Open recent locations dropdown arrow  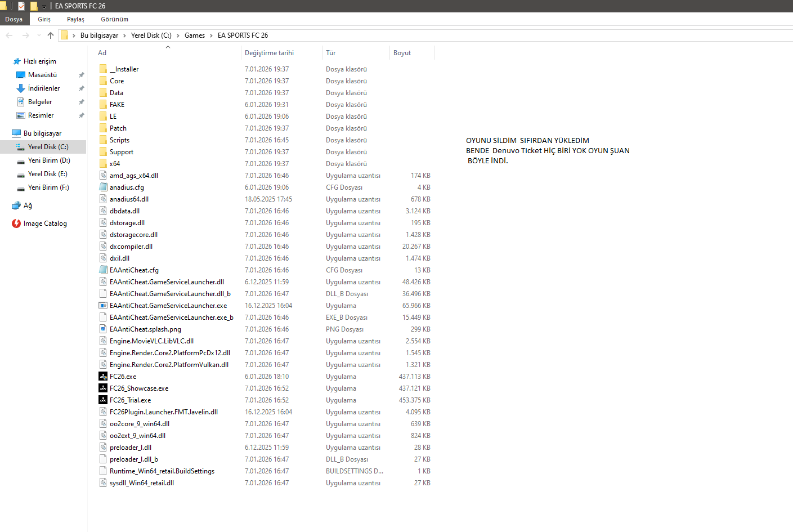click(x=39, y=35)
